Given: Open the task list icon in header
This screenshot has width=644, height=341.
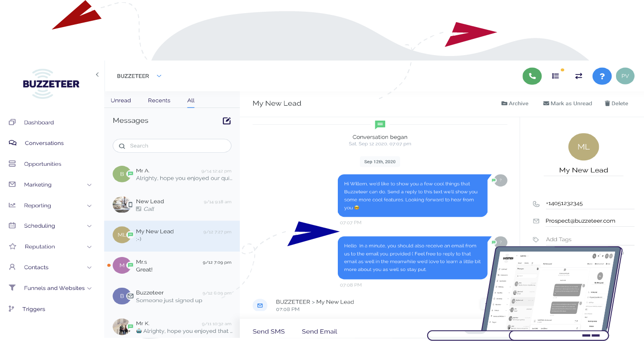Looking at the screenshot, I should click(x=555, y=76).
